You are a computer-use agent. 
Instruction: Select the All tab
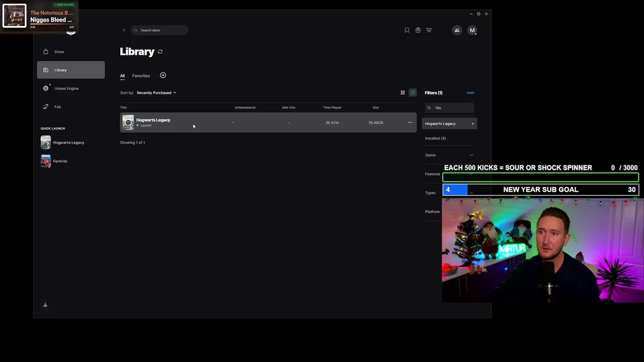(122, 76)
